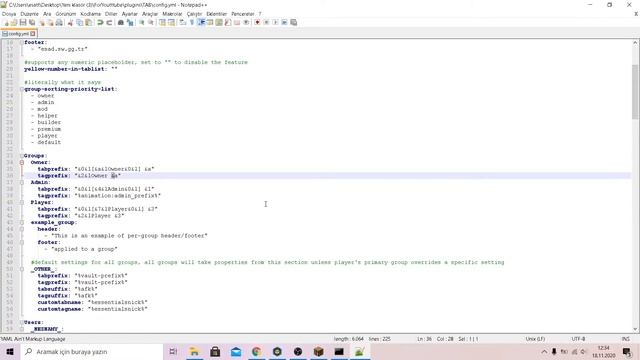Click YAML language label in status bar
This screenshot has width=640, height=360.
[33, 339]
